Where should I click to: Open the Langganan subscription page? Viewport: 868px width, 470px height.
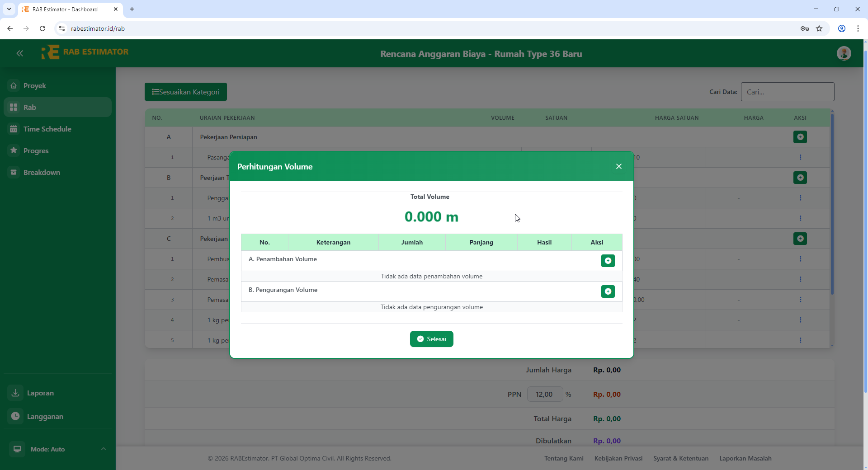tap(45, 417)
